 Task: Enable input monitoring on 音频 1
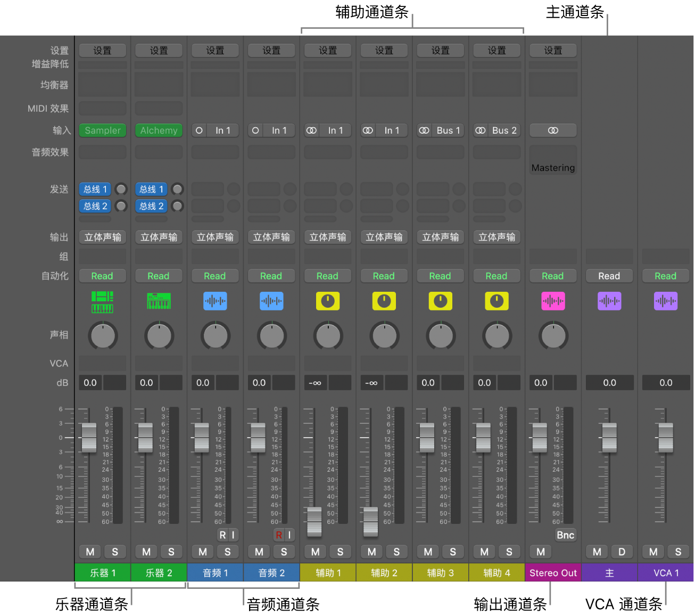pyautogui.click(x=232, y=535)
